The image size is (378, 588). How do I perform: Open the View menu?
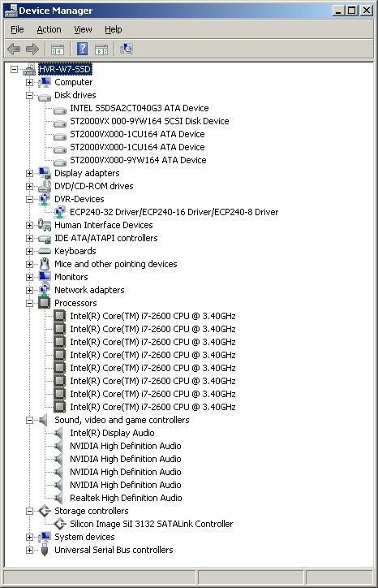pyautogui.click(x=83, y=29)
